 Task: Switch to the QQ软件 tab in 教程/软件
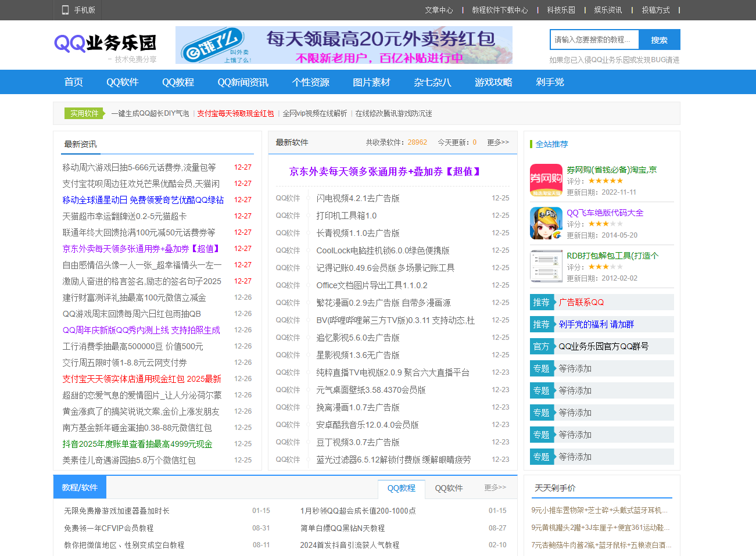tap(449, 488)
